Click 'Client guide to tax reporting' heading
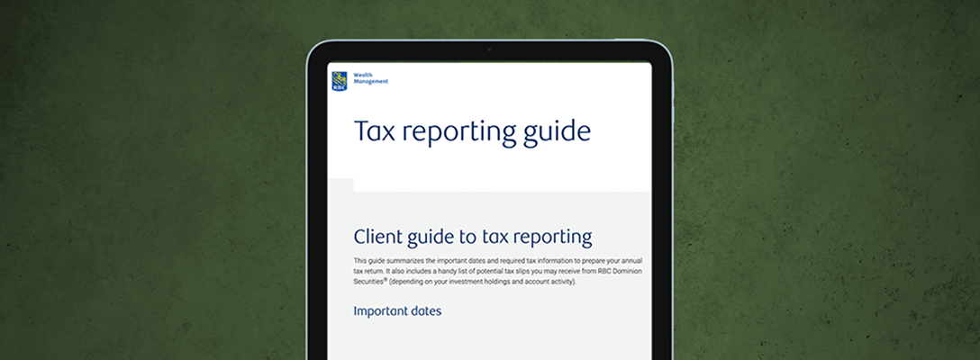The width and height of the screenshot is (980, 360). [473, 238]
